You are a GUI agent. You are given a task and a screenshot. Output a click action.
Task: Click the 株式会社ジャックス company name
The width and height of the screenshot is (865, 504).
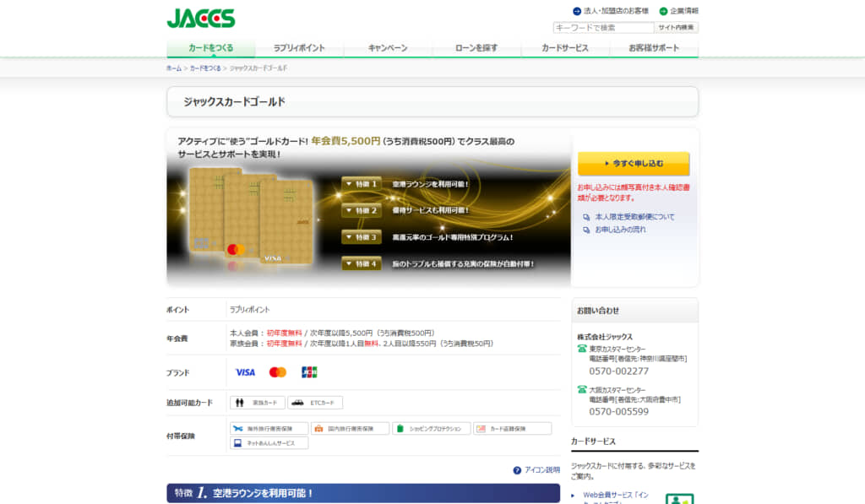[605, 337]
